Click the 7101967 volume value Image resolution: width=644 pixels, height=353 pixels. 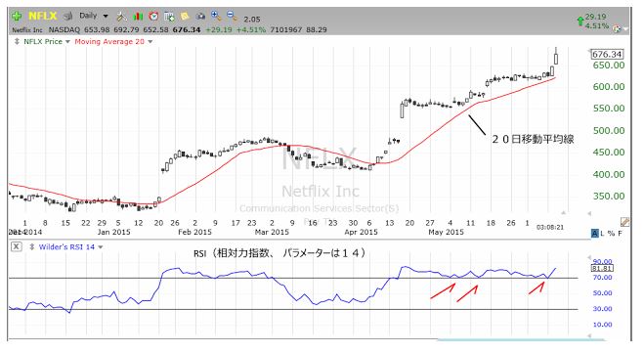(286, 30)
